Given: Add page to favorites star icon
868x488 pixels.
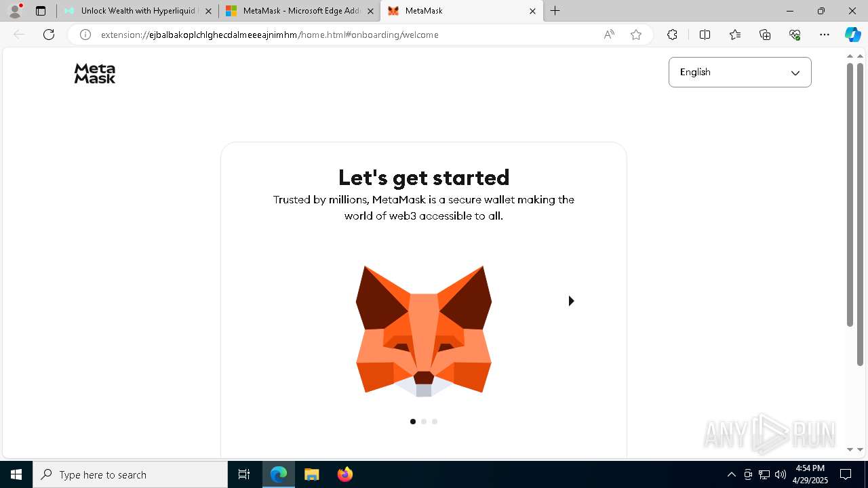Looking at the screenshot, I should tap(636, 35).
